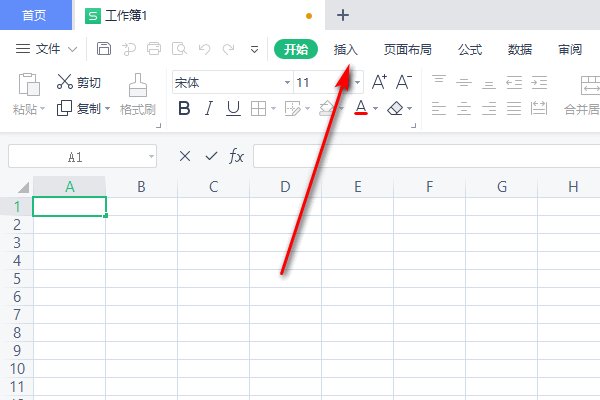
Task: Toggle Underline formatting
Action: point(233,109)
